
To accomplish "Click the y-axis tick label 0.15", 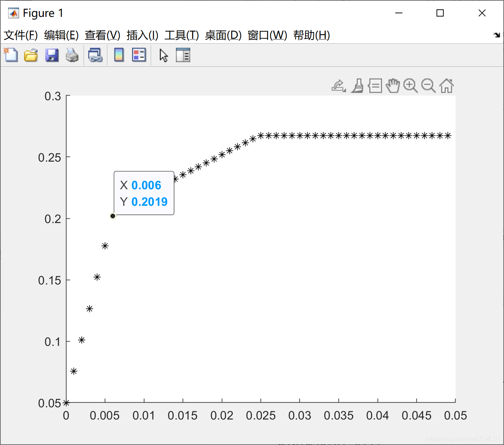I will [x=50, y=280].
